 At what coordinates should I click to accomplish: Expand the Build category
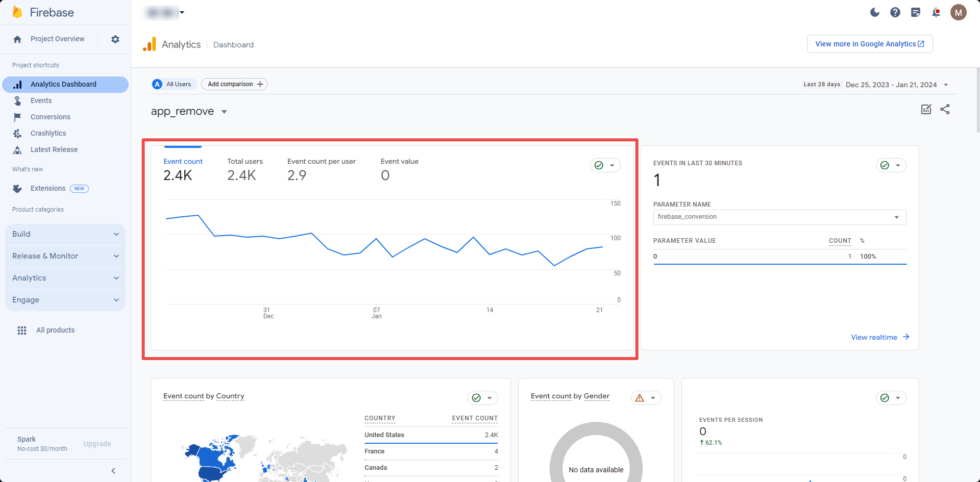click(65, 234)
